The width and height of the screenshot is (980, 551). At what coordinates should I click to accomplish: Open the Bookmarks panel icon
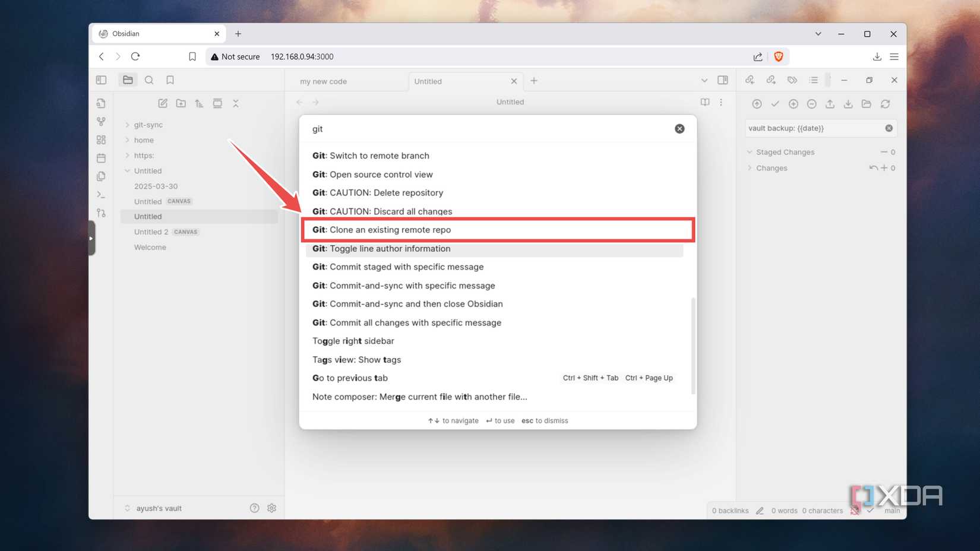(170, 80)
